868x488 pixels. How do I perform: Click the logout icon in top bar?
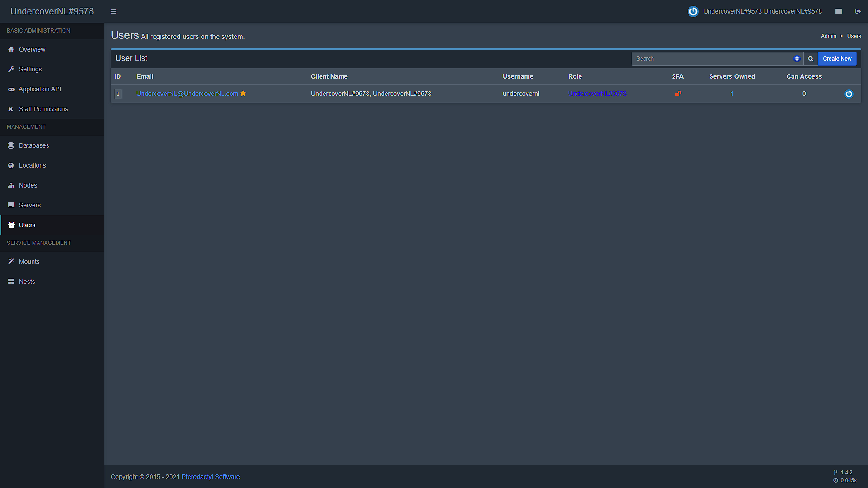point(858,11)
